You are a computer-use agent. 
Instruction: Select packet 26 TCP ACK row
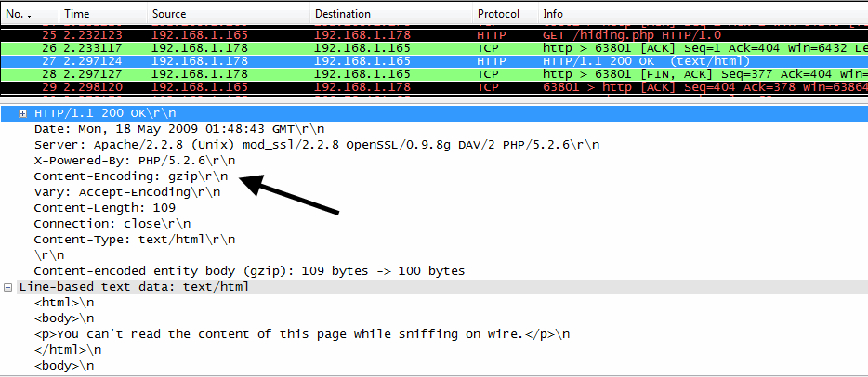pos(434,48)
